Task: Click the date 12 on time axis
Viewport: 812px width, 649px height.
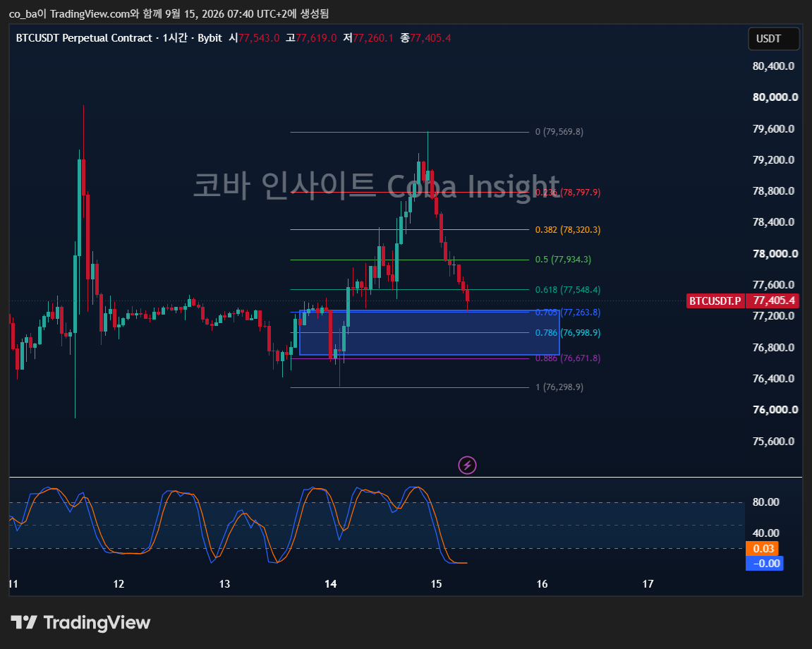Action: tap(119, 583)
